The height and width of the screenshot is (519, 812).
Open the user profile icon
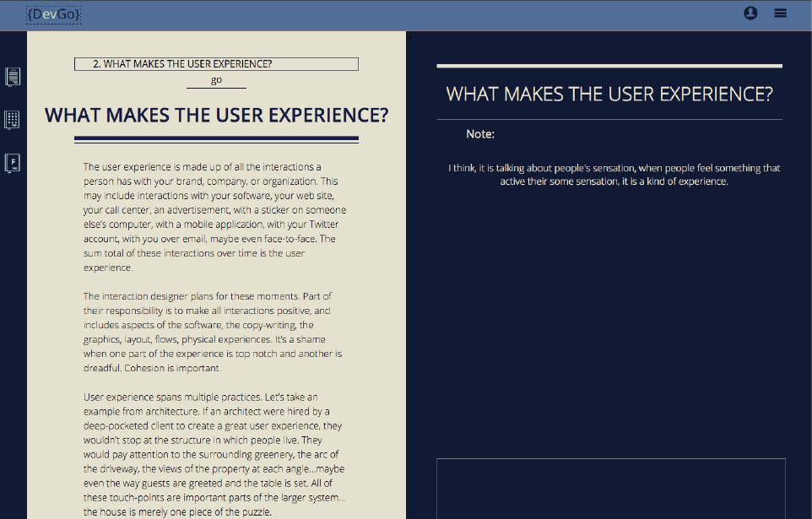point(750,13)
